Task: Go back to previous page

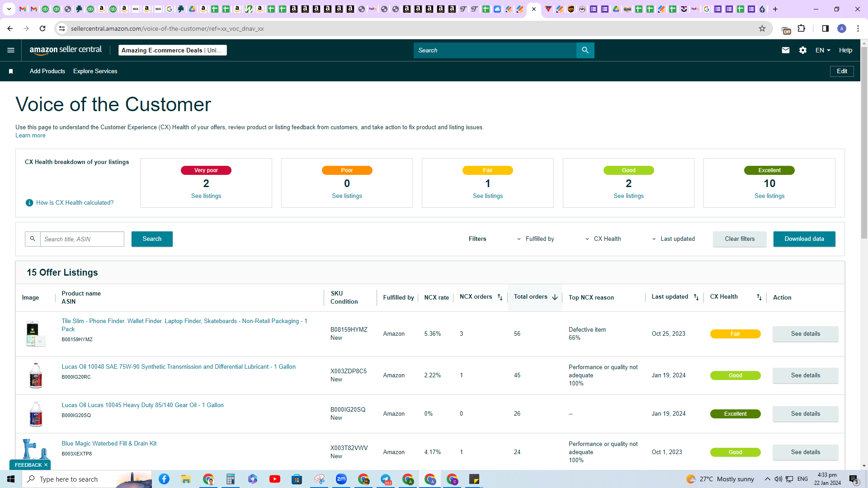Action: [10, 28]
